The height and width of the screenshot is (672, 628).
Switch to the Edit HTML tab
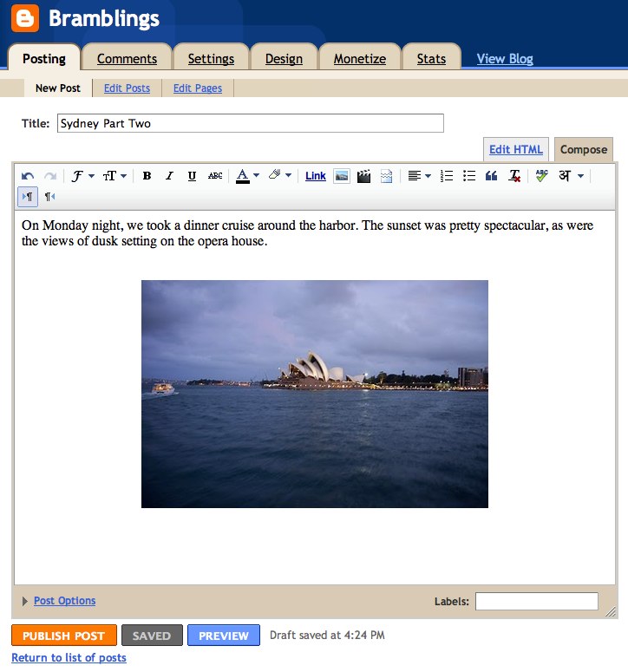516,149
